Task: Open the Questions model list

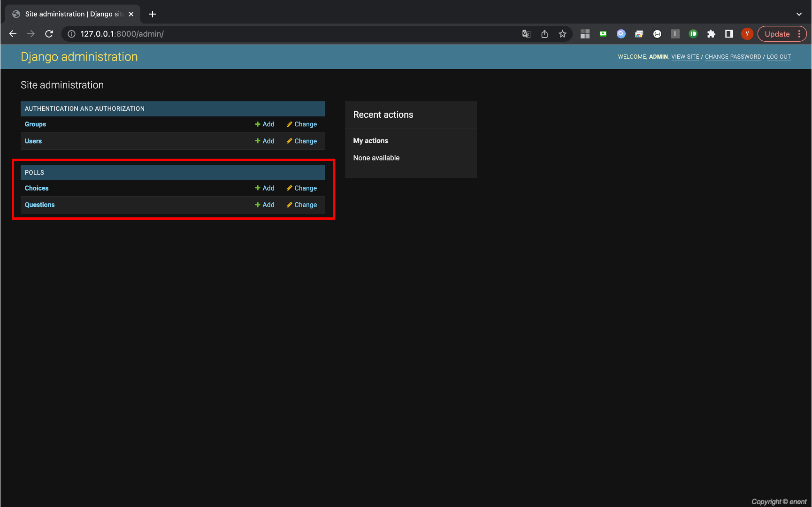Action: coord(39,205)
